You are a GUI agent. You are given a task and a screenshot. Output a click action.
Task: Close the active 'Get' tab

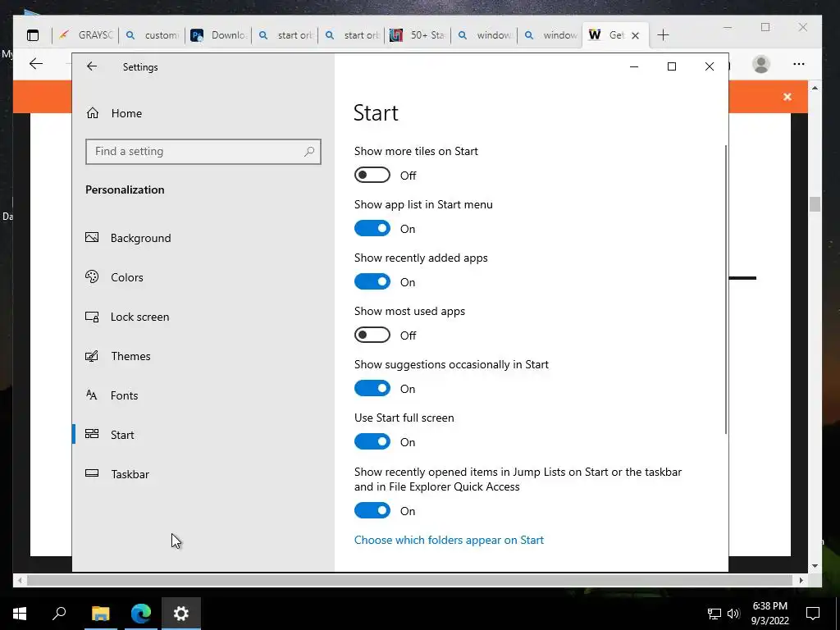pos(636,35)
